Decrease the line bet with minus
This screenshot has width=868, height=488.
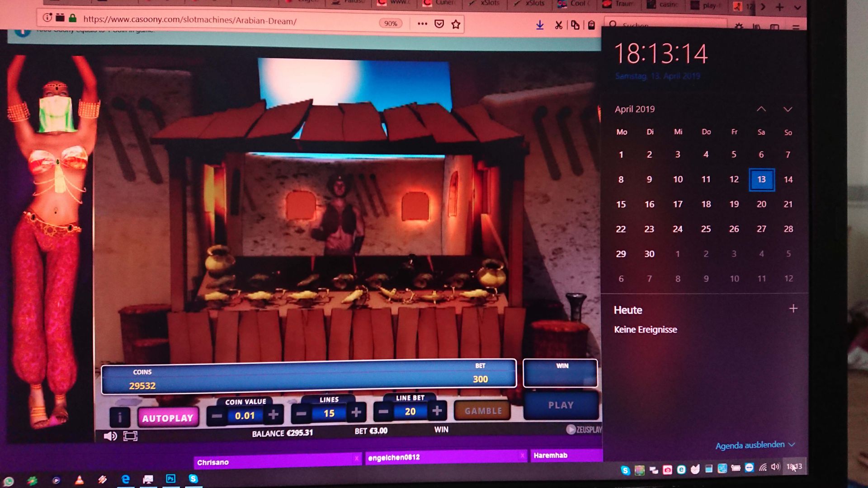point(383,411)
